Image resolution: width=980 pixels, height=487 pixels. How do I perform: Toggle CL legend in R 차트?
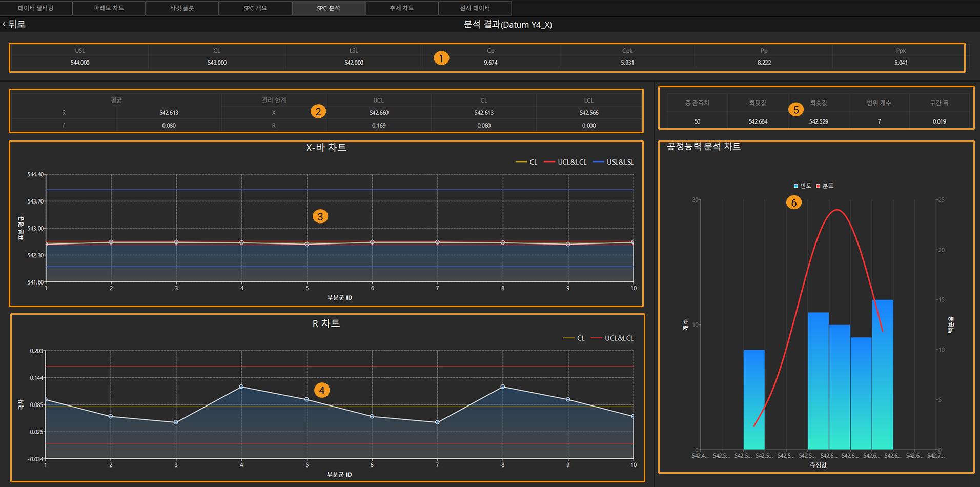[574, 338]
